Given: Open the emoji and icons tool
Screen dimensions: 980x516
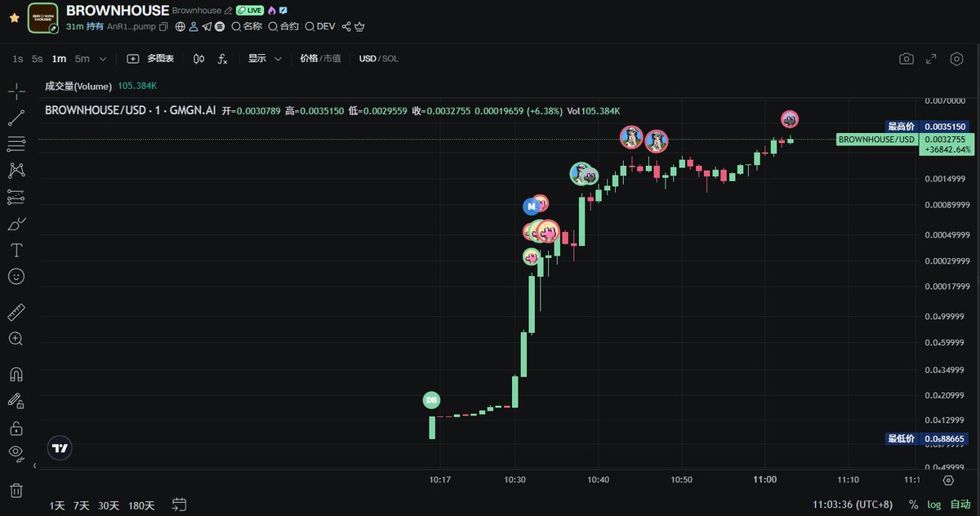Looking at the screenshot, I should pos(16,277).
